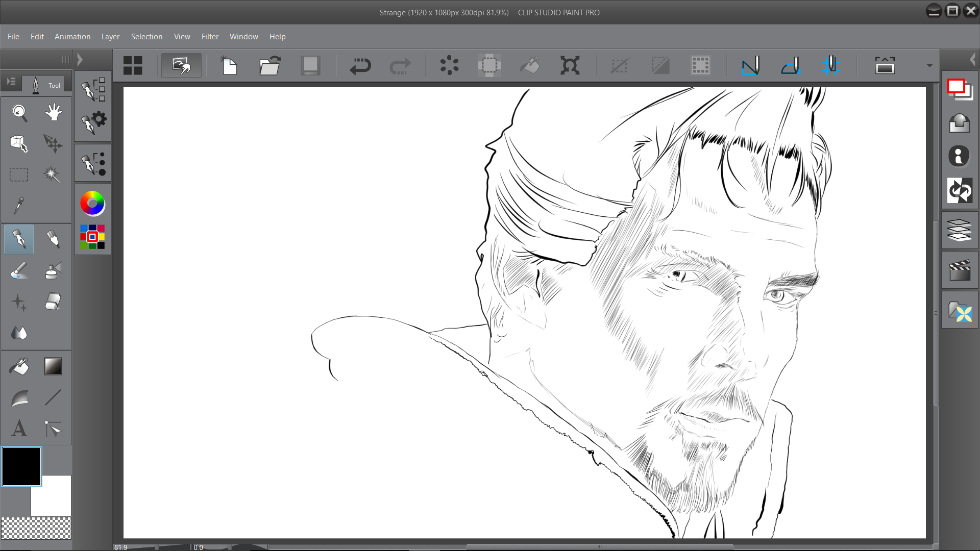This screenshot has width=980, height=551.
Task: Select the Decoration sparkle tool
Action: pyautogui.click(x=19, y=302)
